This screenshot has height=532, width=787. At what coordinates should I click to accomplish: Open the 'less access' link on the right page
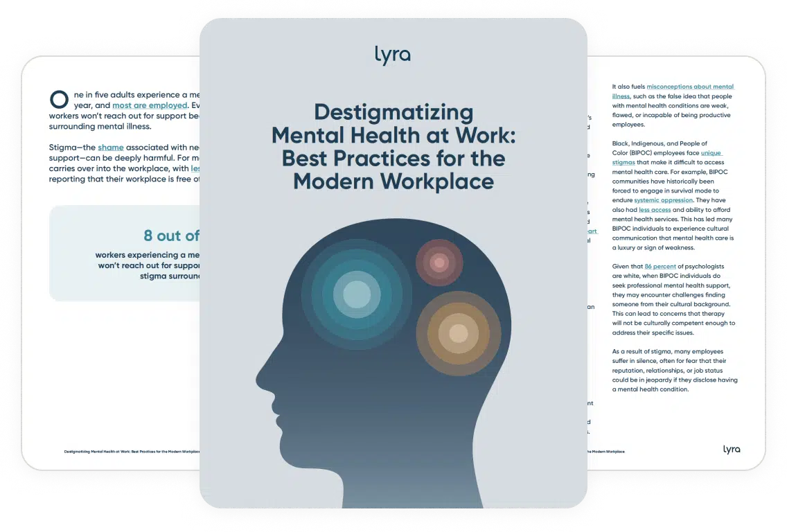pos(655,210)
